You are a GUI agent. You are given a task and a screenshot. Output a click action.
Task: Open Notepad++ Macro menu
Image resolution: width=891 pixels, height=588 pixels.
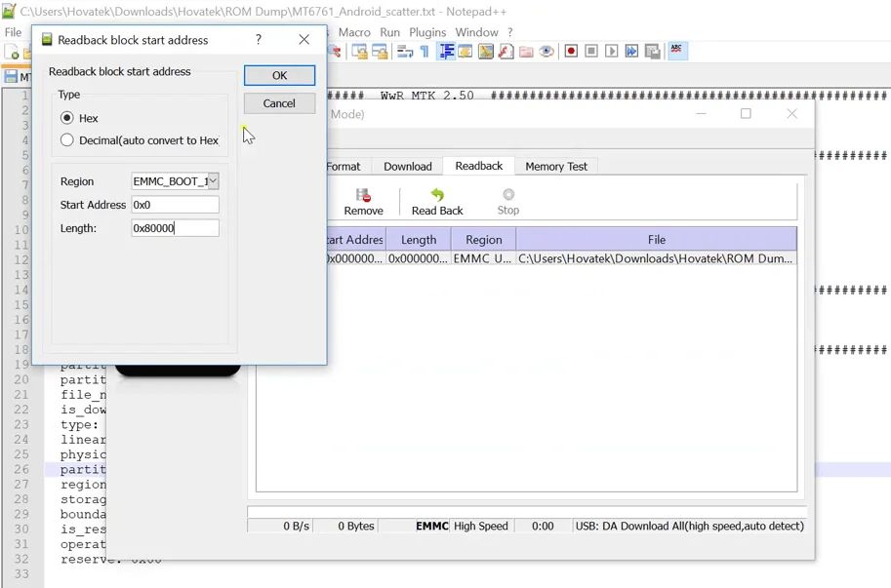(354, 32)
